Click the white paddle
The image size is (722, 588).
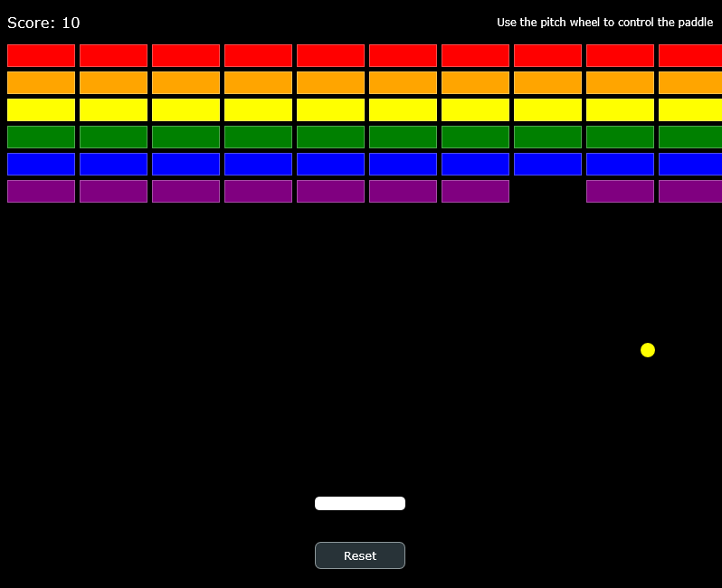click(x=359, y=503)
